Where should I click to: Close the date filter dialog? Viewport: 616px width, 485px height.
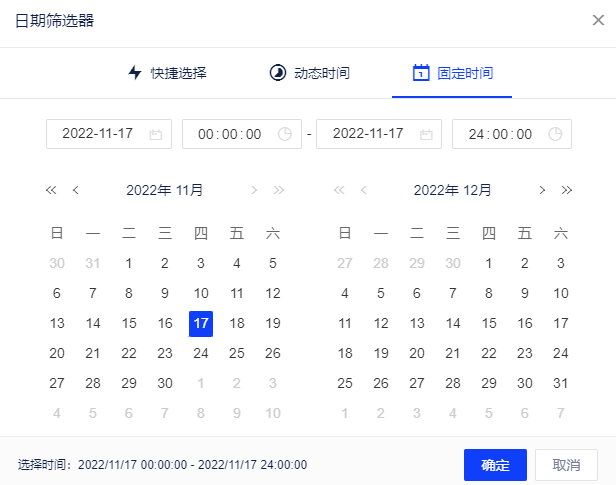pyautogui.click(x=598, y=20)
